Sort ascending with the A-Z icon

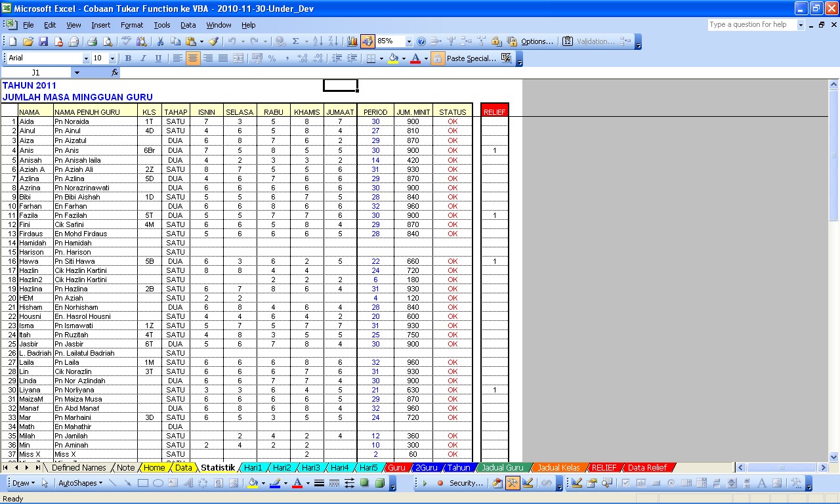[318, 41]
